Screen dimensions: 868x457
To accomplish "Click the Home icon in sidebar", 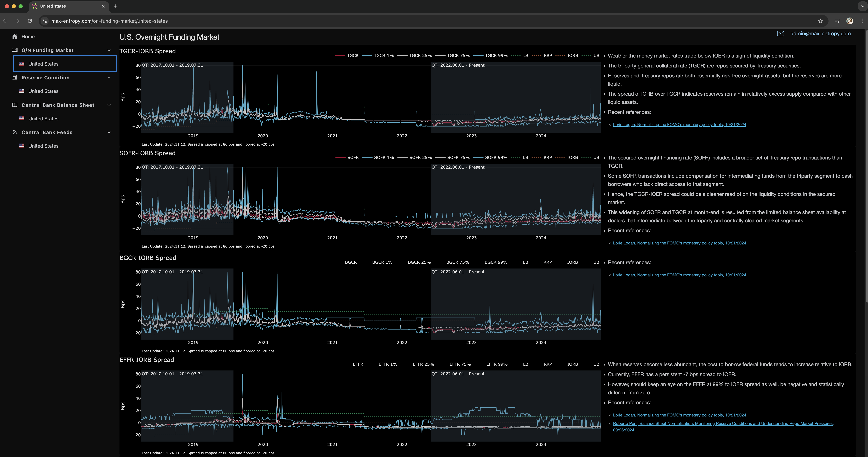I will point(14,37).
